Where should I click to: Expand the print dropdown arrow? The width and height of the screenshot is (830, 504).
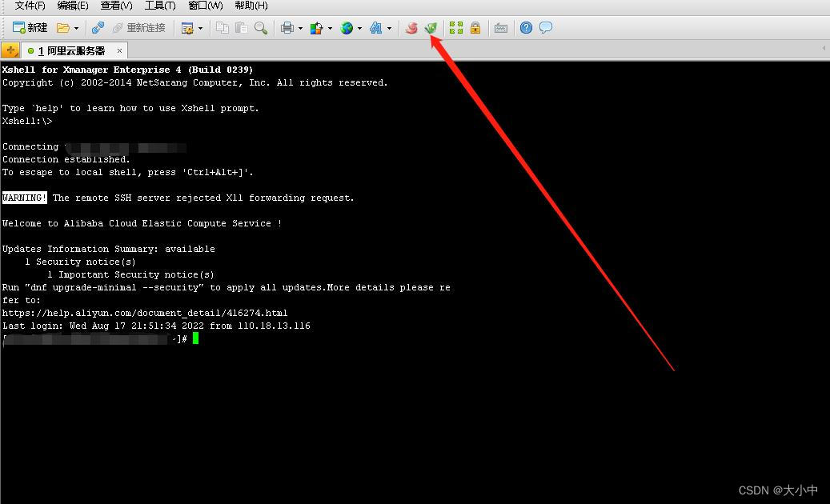pos(300,28)
